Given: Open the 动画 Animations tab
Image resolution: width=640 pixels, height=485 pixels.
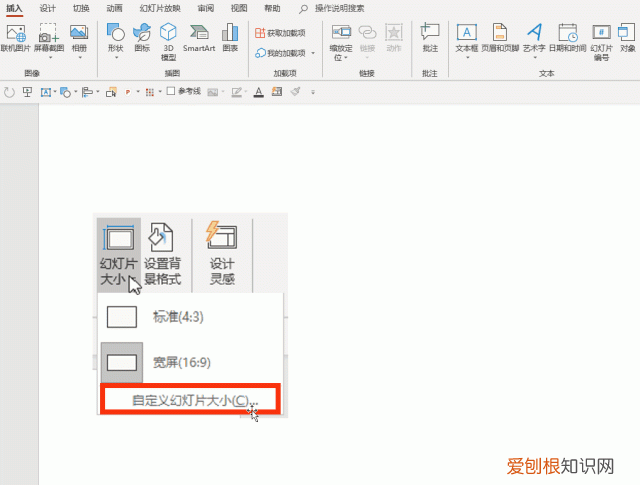Looking at the screenshot, I should click(x=114, y=8).
